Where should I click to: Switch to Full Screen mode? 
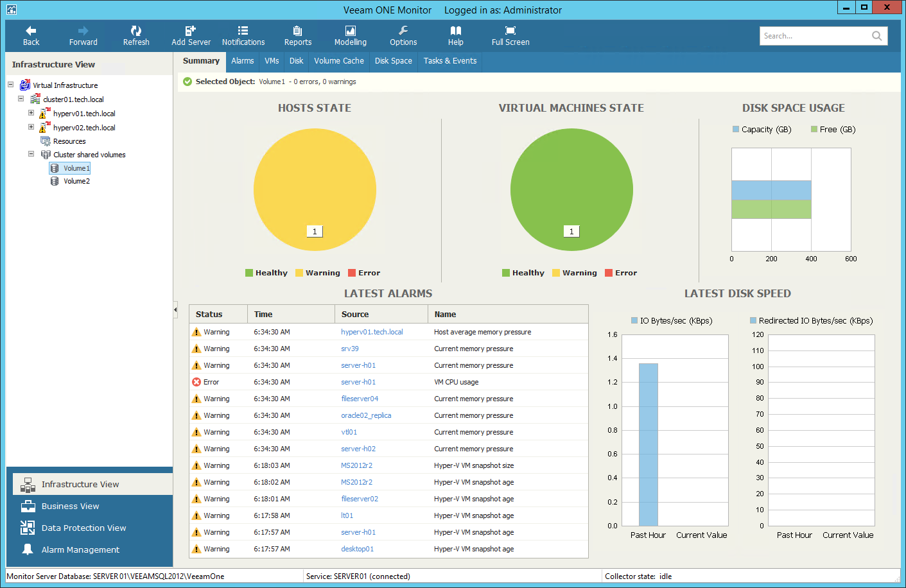tap(510, 36)
